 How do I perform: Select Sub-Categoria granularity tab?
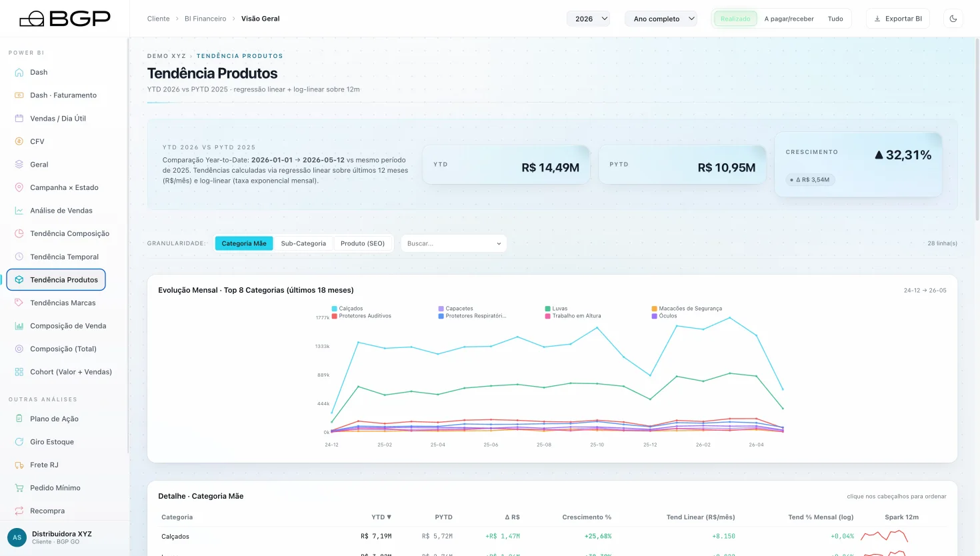[x=303, y=243]
